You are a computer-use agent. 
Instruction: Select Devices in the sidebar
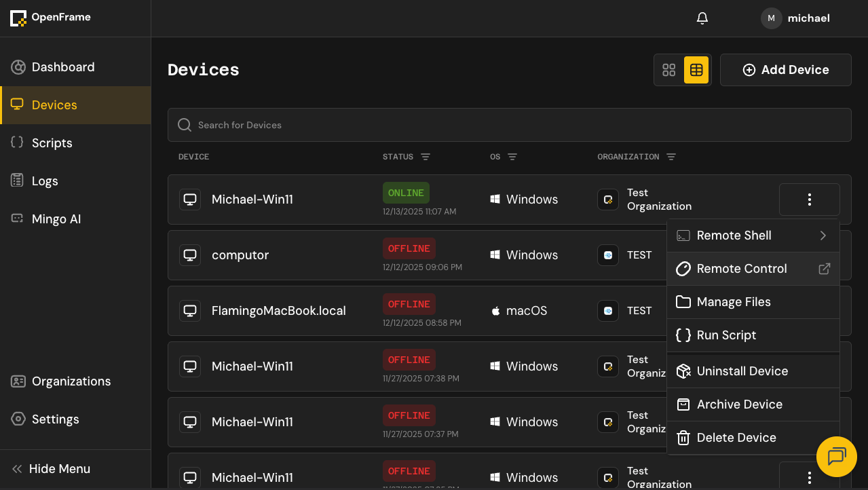[75, 105]
